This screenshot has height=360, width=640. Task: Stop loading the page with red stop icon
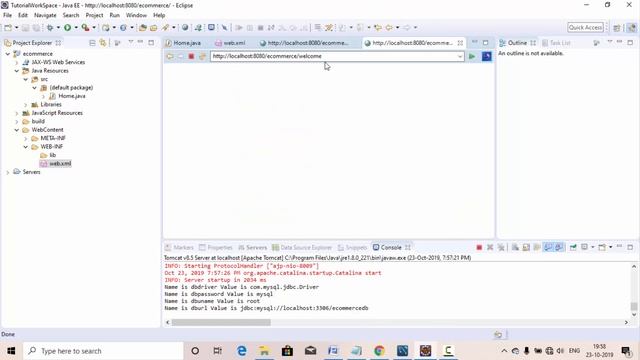(191, 56)
